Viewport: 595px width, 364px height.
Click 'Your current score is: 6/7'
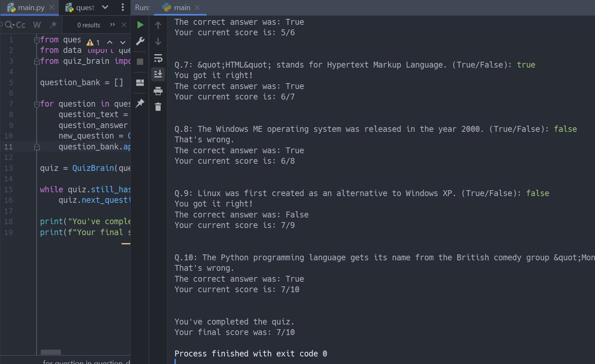tap(235, 97)
